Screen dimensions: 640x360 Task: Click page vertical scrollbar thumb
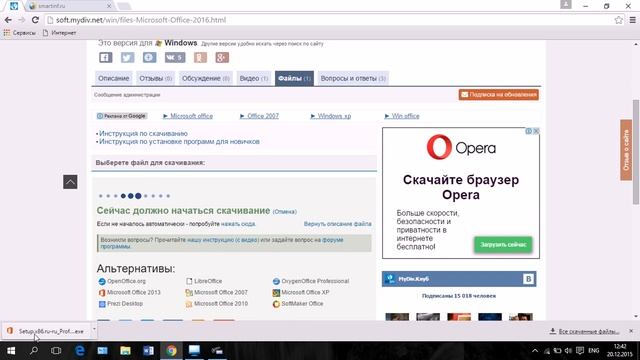click(x=636, y=152)
